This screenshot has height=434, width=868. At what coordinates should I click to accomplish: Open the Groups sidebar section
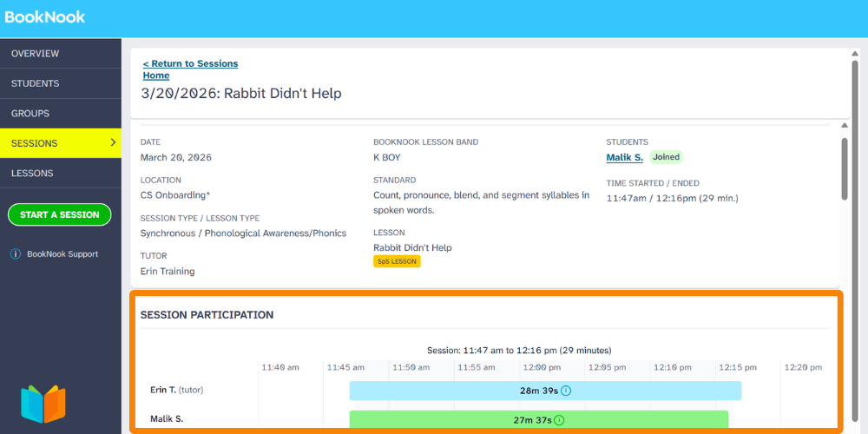pyautogui.click(x=61, y=114)
